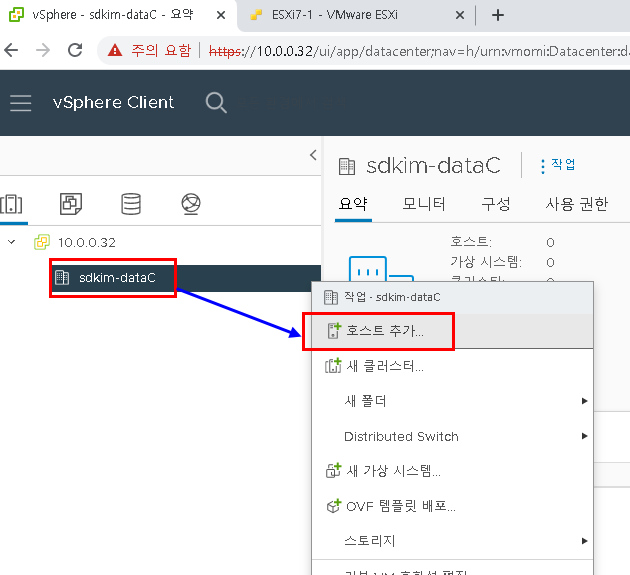Viewport: 630px width, 575px height.
Task: Click the new virtual machine icon
Action: tap(333, 470)
